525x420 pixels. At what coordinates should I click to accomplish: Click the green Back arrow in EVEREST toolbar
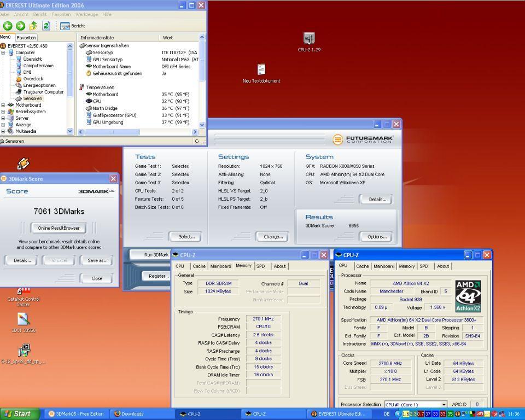point(7,26)
